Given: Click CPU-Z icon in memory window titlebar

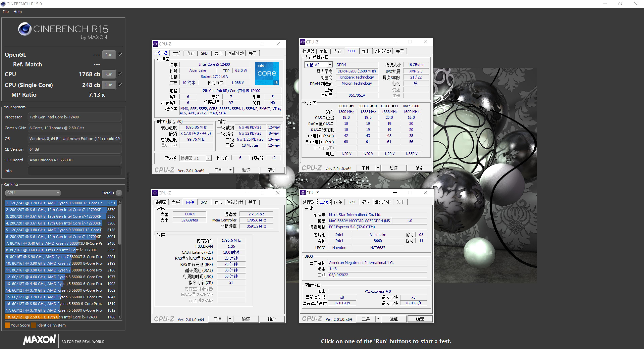Looking at the screenshot, I should click(x=155, y=193).
